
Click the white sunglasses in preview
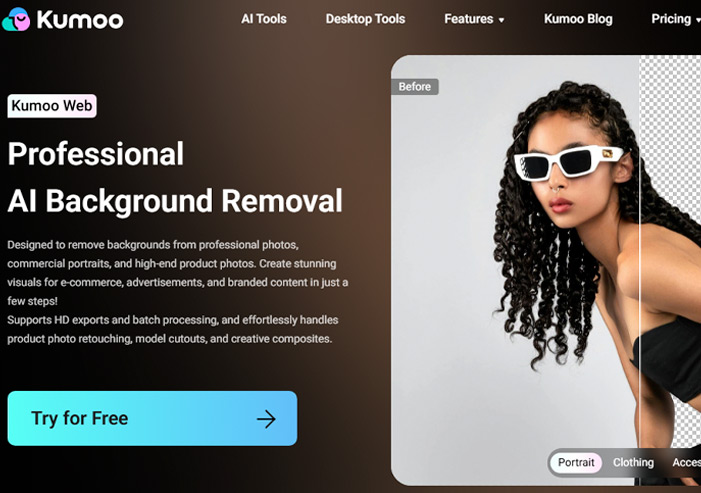click(569, 162)
